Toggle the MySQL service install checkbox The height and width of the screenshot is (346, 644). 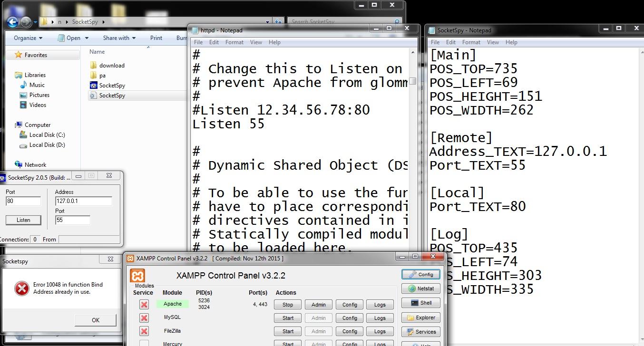tap(144, 318)
